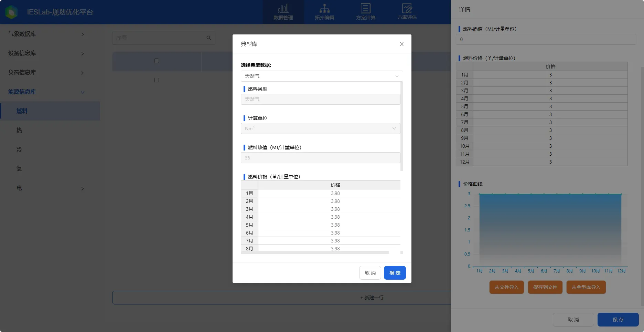
Task: Click the 从文件导入 button
Action: coord(506,287)
